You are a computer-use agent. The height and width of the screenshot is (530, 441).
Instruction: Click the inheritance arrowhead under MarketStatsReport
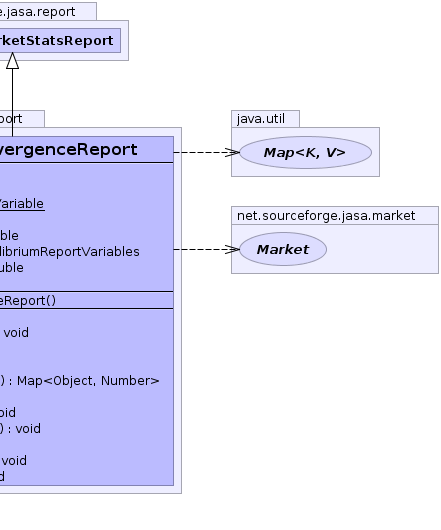coord(13,61)
